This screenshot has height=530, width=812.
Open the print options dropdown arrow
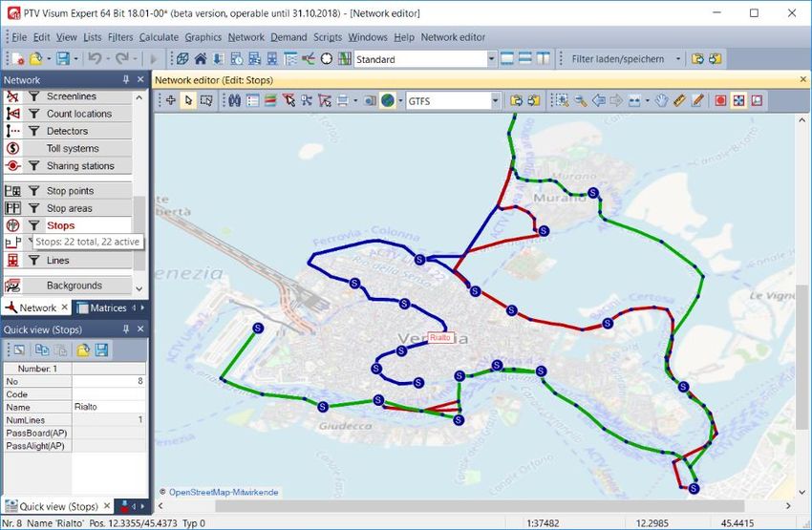click(x=355, y=100)
